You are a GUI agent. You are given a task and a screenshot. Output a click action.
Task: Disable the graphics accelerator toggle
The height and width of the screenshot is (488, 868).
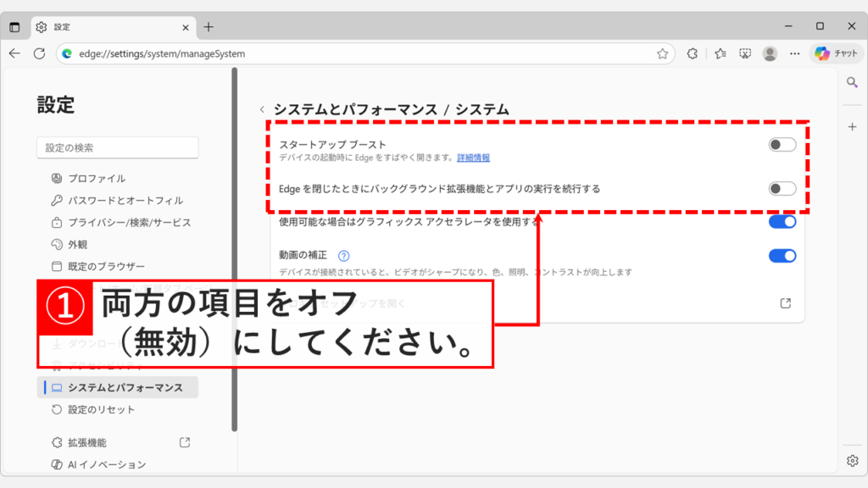(x=782, y=220)
